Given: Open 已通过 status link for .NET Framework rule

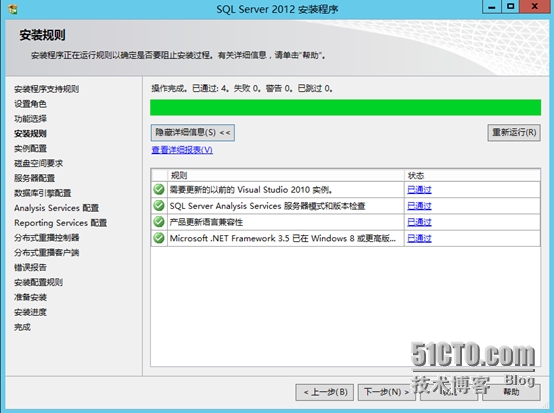Looking at the screenshot, I should point(419,238).
